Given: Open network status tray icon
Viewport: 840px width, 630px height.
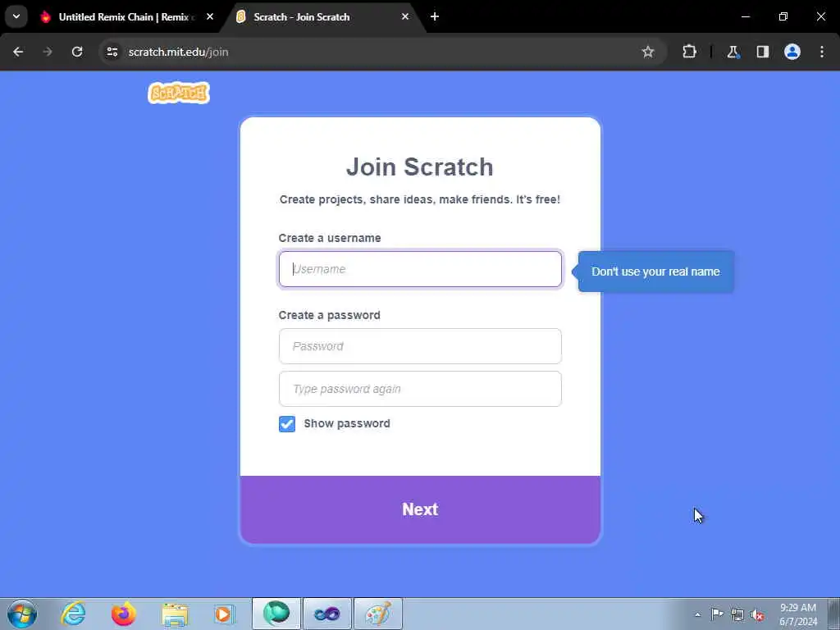Looking at the screenshot, I should 737,614.
